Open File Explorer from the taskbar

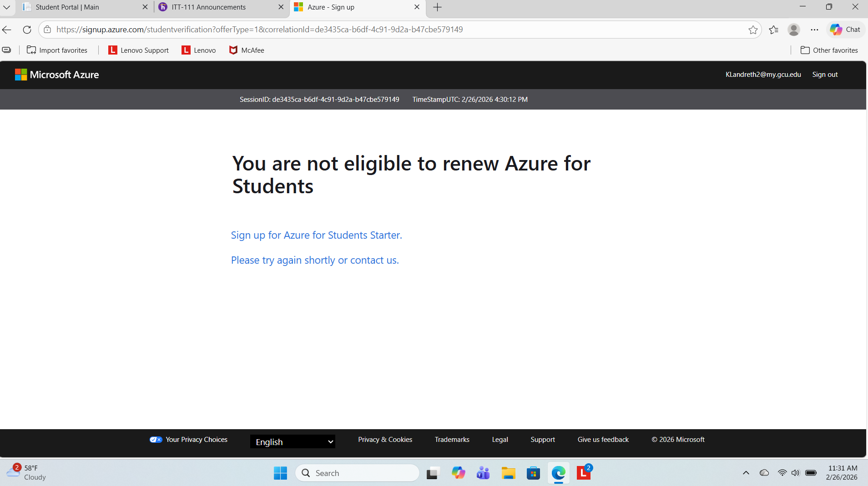pyautogui.click(x=508, y=473)
